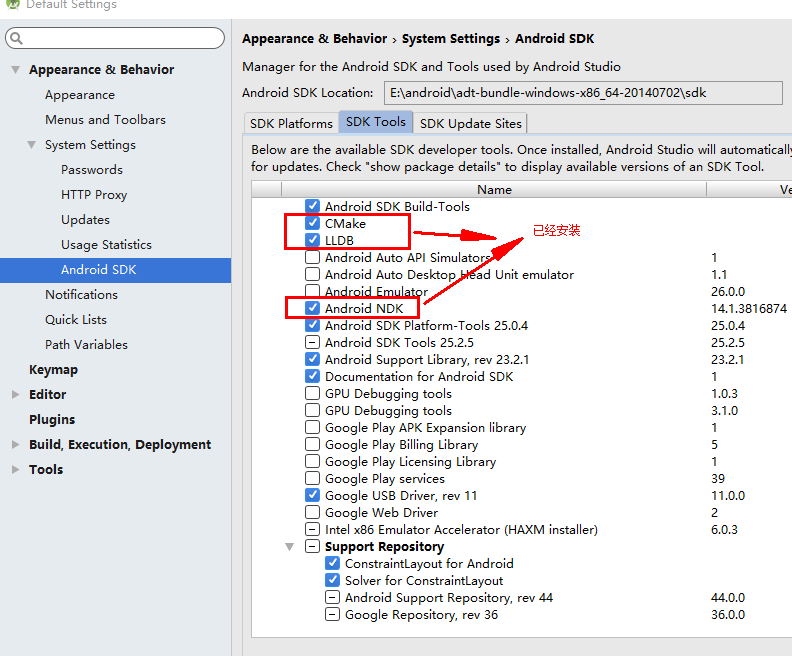Switch to SDK Update Sites tab
Image resolution: width=792 pixels, height=656 pixels.
[x=470, y=123]
